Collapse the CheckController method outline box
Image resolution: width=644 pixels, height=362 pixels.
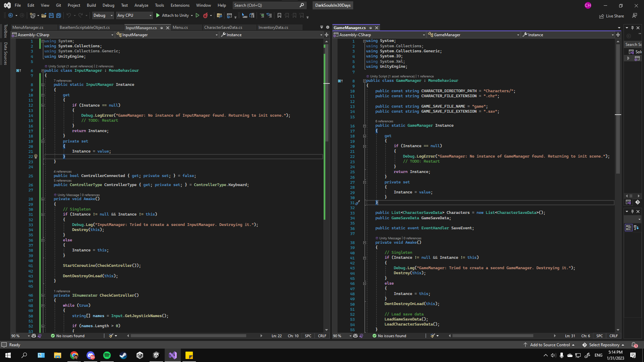coord(43,295)
